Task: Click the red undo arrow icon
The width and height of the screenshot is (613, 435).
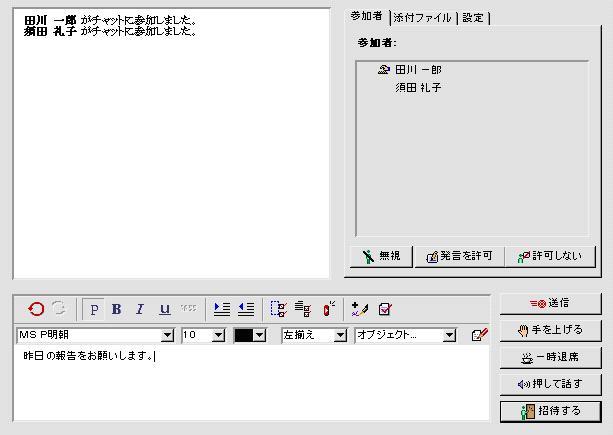Action: [x=36, y=309]
